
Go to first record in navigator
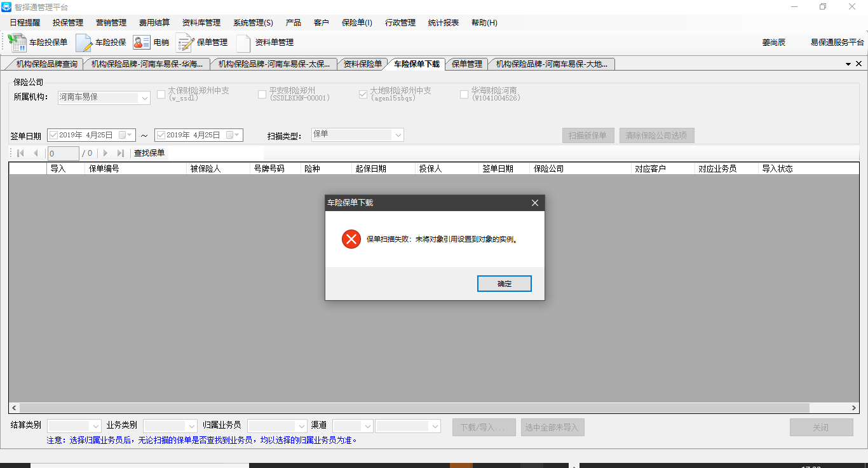point(20,153)
